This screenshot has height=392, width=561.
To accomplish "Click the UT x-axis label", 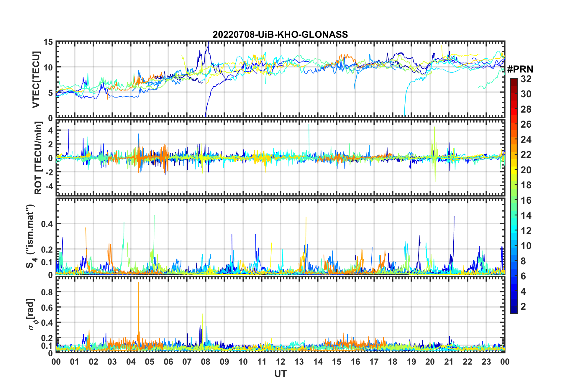I will [x=280, y=374].
